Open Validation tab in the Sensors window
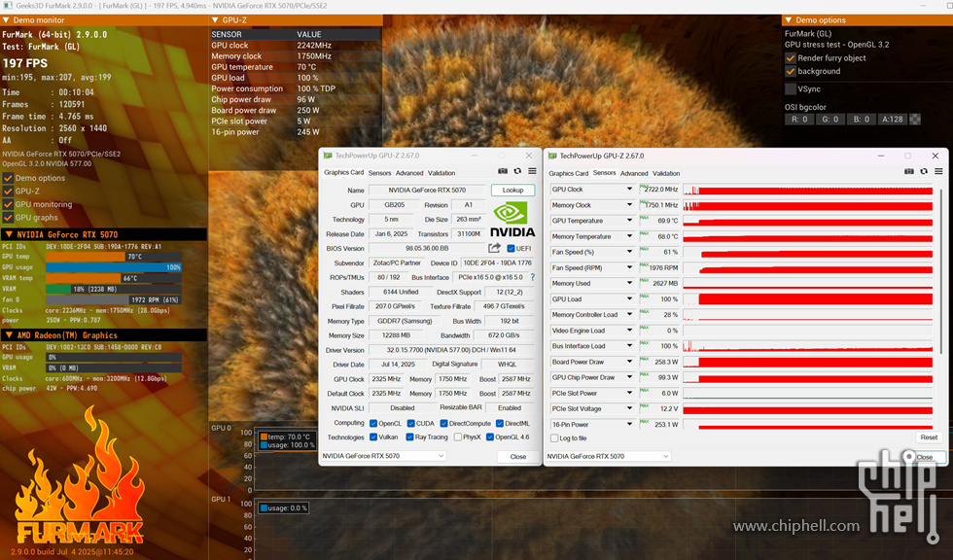This screenshot has height=560, width=953. pyautogui.click(x=666, y=173)
